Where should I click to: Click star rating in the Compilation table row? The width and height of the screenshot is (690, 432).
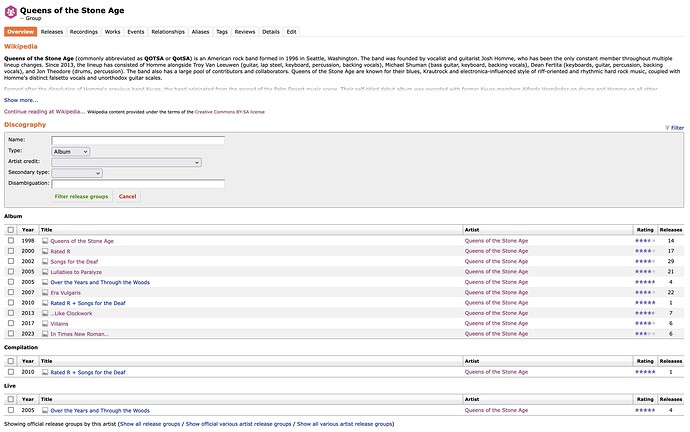click(645, 372)
